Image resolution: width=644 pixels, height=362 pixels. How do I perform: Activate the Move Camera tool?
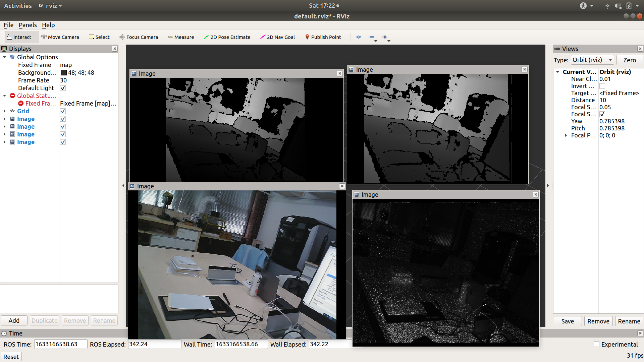click(60, 37)
